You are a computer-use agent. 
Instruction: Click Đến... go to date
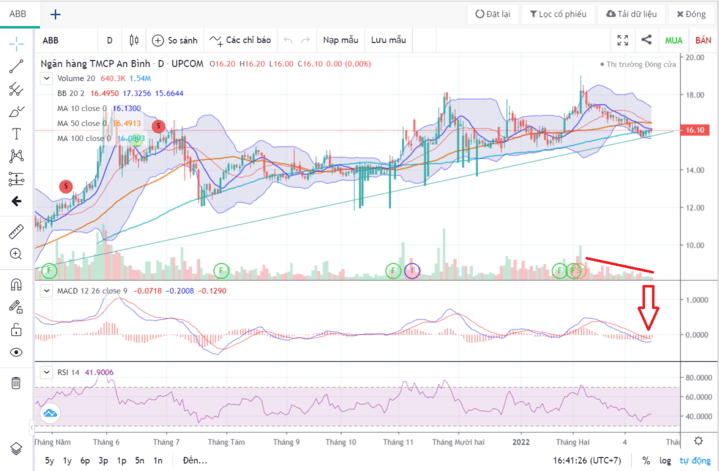[195, 460]
